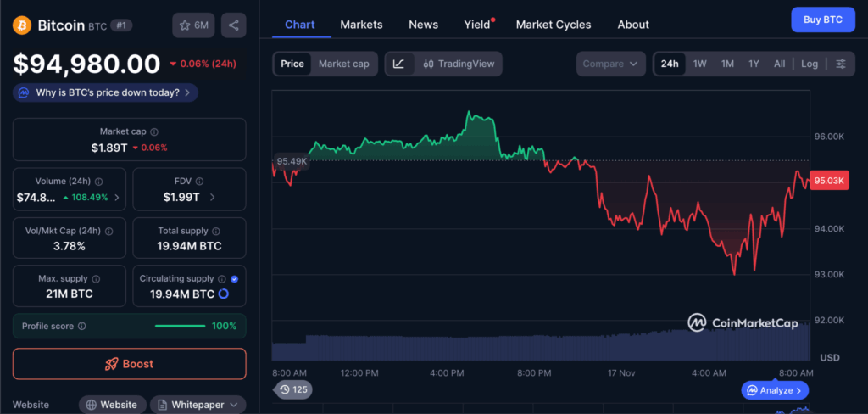Image resolution: width=868 pixels, height=414 pixels.
Task: Click the share icon button
Action: [233, 25]
